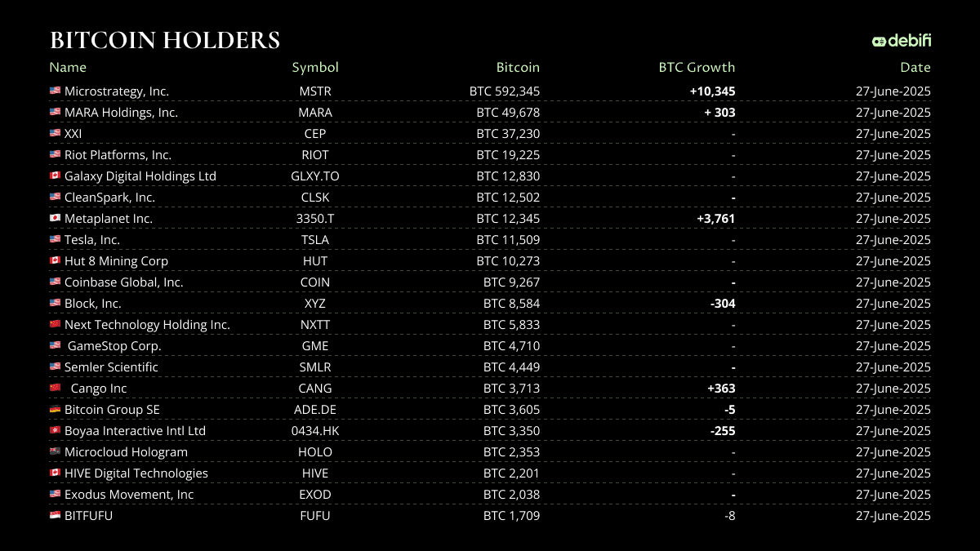Click the flag beside Microcloud Hologram
This screenshot has width=980, height=551.
pos(55,452)
